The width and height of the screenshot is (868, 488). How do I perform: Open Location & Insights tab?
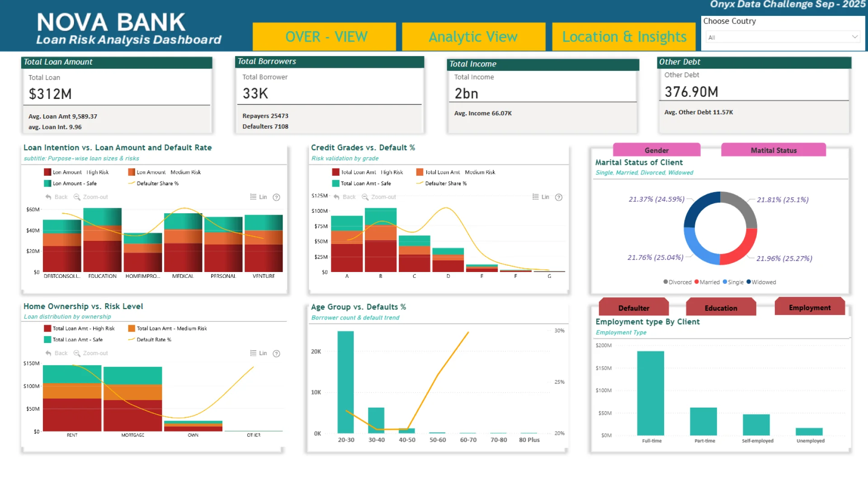click(624, 37)
